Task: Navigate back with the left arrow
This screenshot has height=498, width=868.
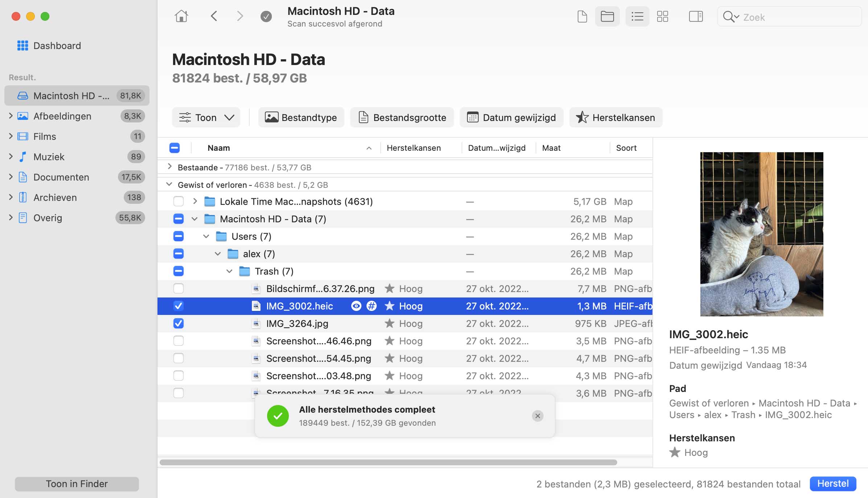Action: pyautogui.click(x=214, y=16)
